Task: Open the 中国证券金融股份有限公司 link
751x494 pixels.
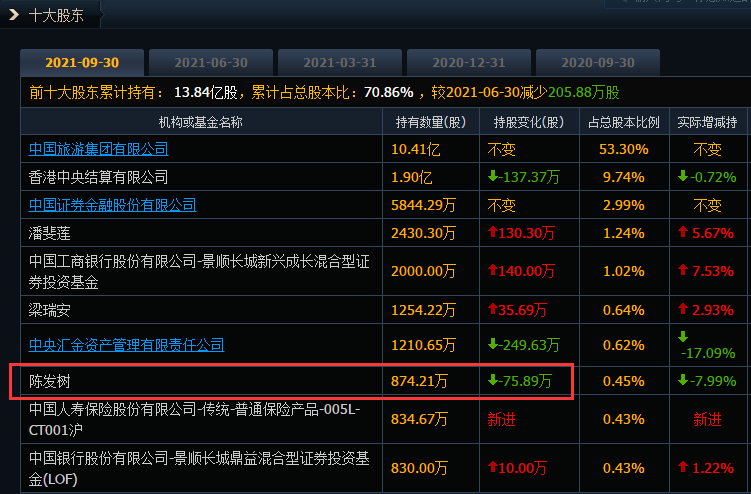Action: pos(113,205)
